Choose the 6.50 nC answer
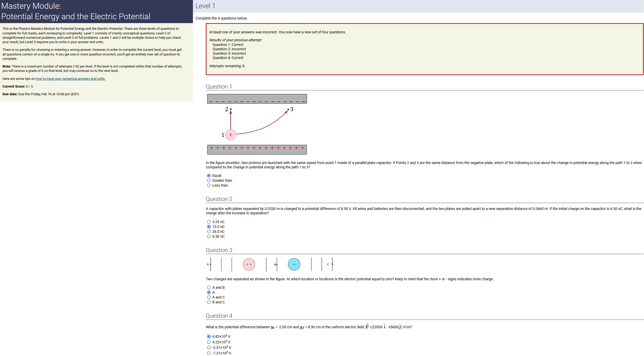 tap(209, 236)
